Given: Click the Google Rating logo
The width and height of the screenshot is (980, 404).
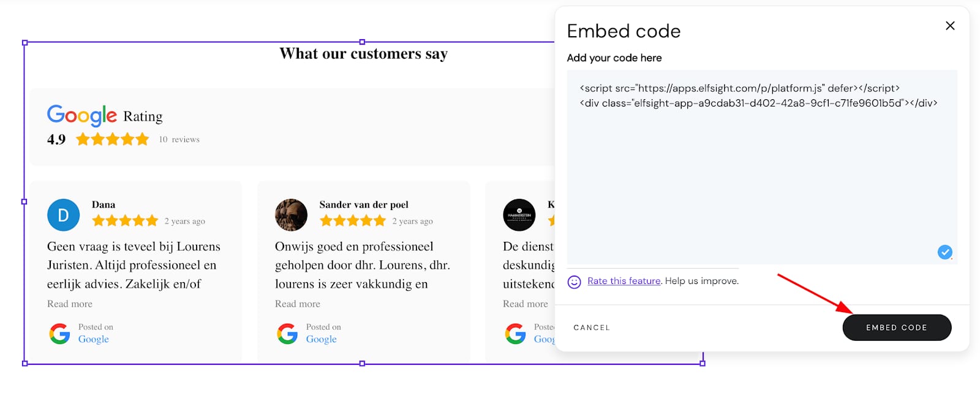Looking at the screenshot, I should [82, 115].
